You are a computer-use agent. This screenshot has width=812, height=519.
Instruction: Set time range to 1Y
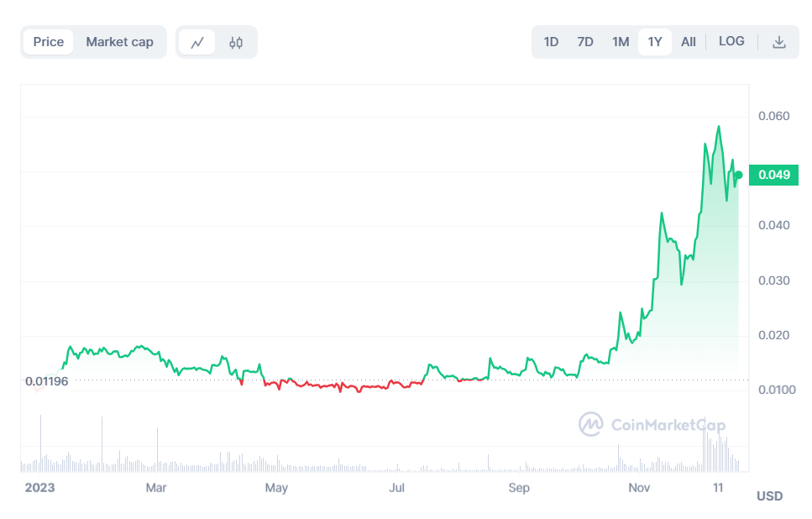655,42
